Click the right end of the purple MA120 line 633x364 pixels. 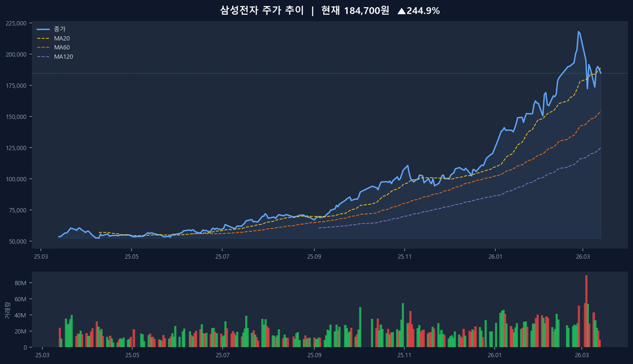(600, 148)
